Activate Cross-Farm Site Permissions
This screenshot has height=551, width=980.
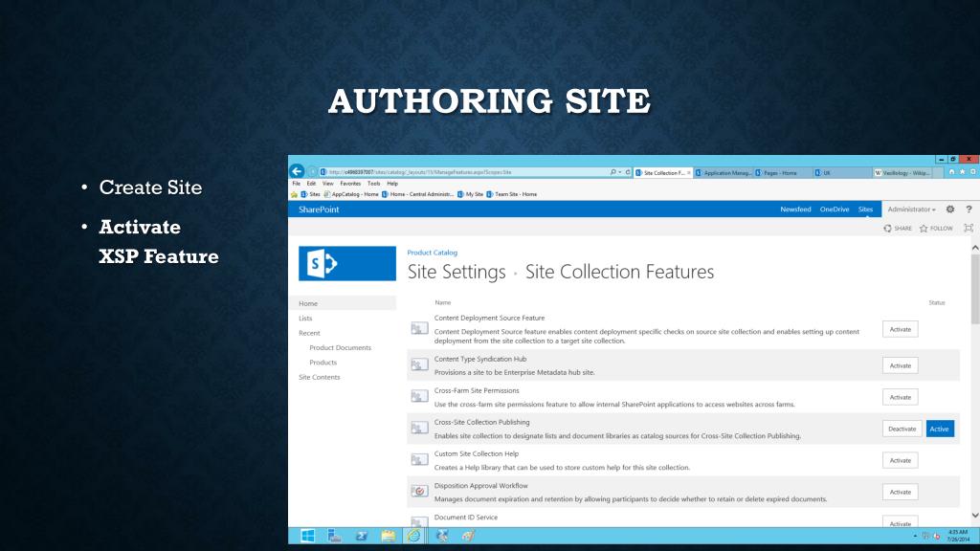tap(900, 397)
